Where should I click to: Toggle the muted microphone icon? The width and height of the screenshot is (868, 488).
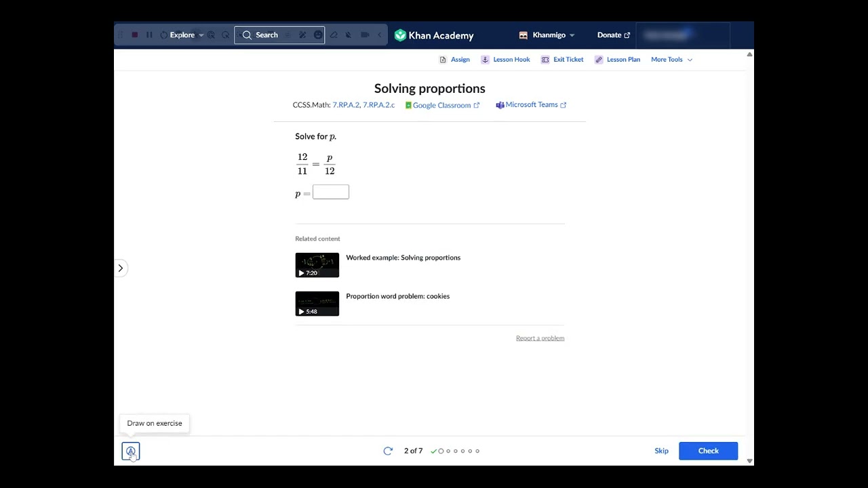(349, 35)
